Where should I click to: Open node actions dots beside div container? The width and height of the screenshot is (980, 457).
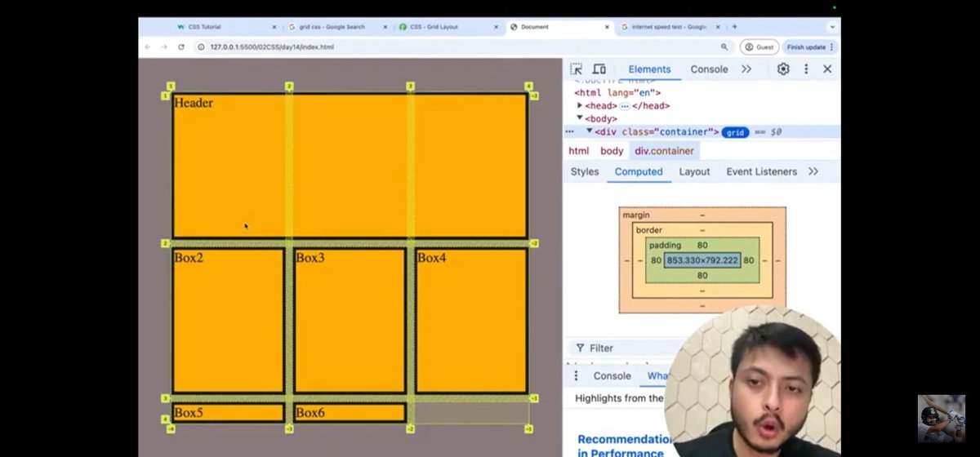pos(569,131)
